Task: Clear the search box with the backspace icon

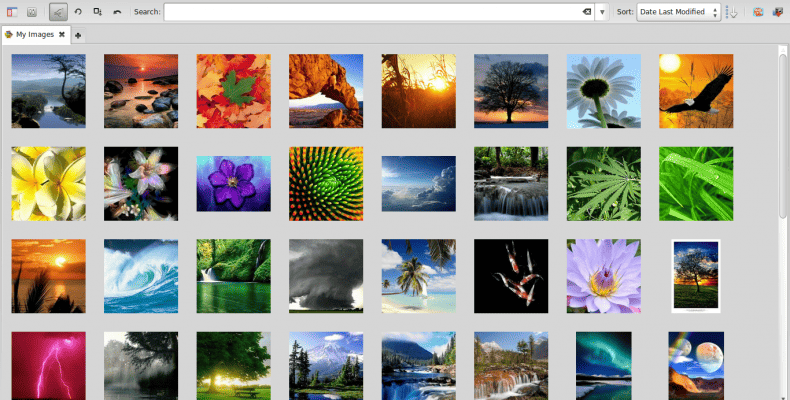Action: pyautogui.click(x=586, y=12)
